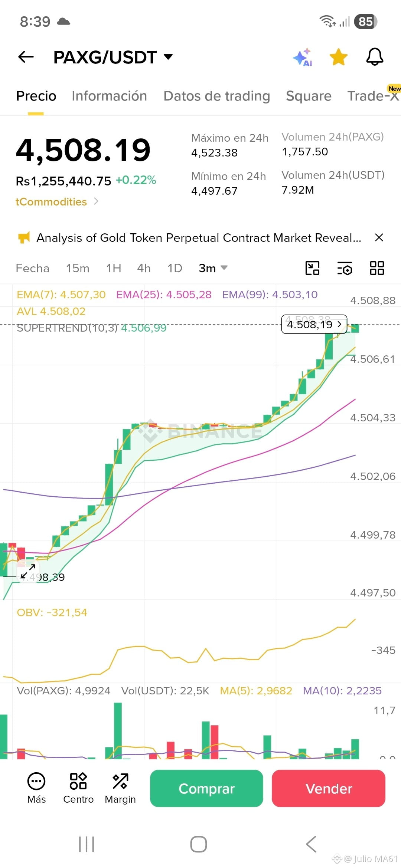The height and width of the screenshot is (868, 401).
Task: Toggle the favorite star icon
Action: pos(339,57)
